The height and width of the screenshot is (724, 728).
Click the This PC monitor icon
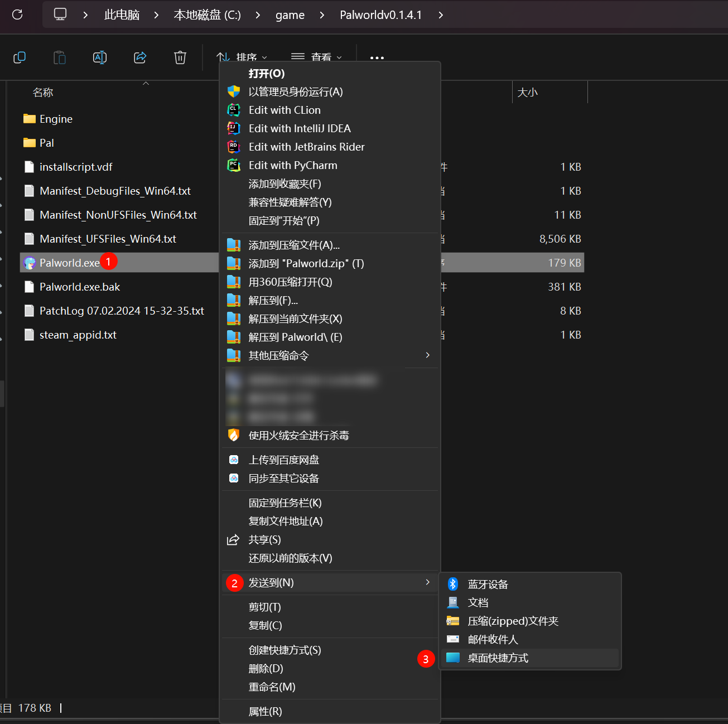(x=60, y=15)
